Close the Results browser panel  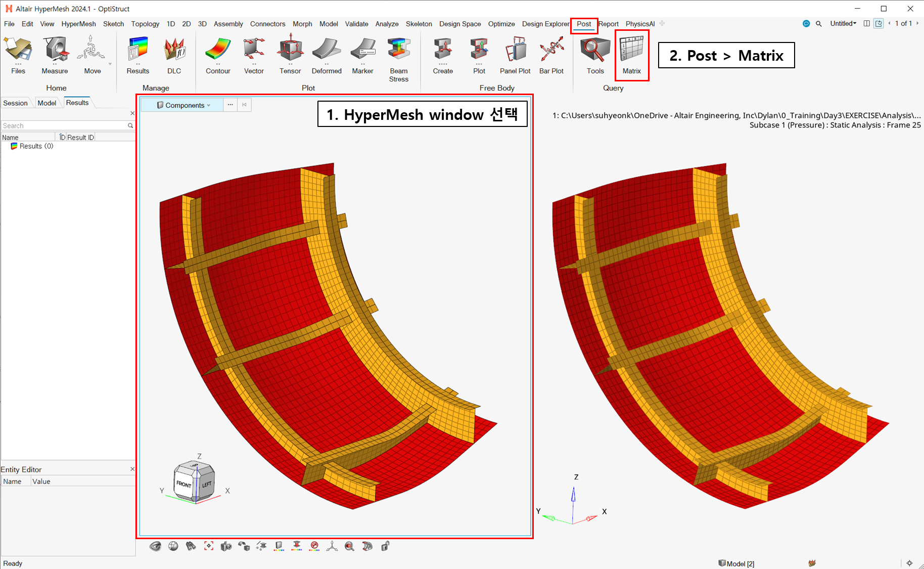(132, 113)
